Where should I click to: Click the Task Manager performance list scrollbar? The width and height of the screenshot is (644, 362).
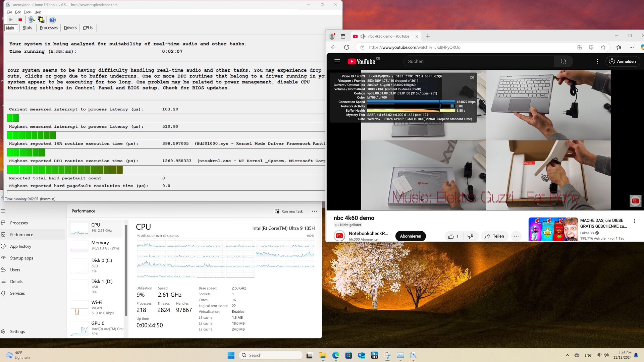126,271
